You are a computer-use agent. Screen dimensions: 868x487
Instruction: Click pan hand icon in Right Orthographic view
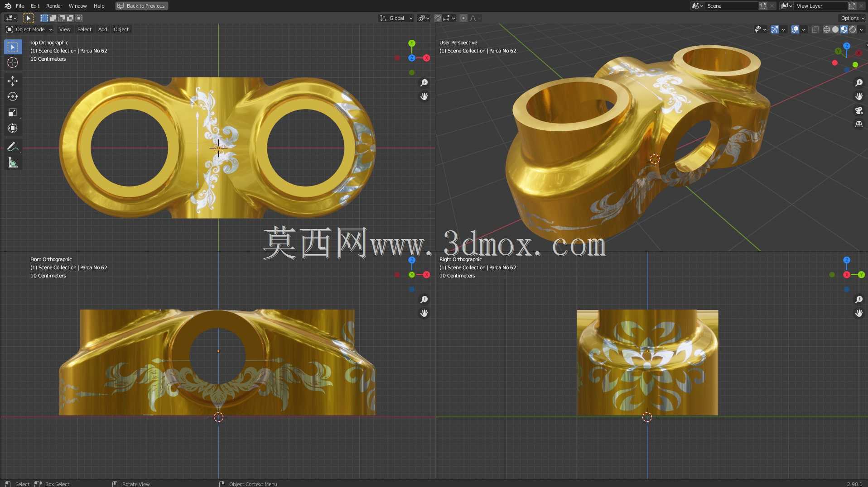click(859, 313)
